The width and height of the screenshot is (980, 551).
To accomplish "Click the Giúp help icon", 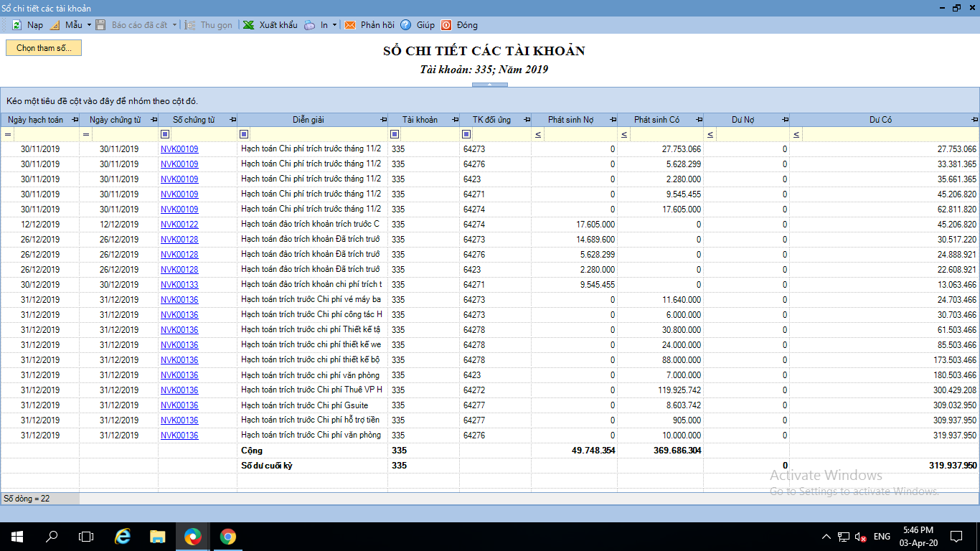I will 406,25.
